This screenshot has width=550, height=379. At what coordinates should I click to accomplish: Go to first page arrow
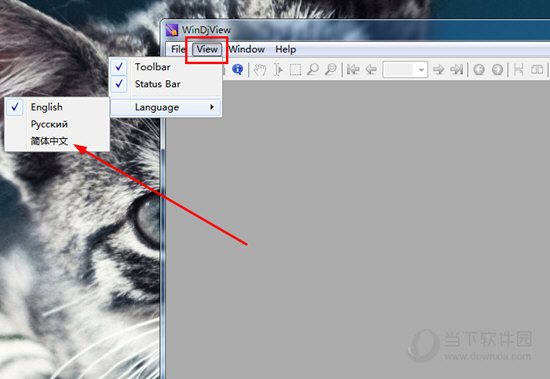(353, 69)
